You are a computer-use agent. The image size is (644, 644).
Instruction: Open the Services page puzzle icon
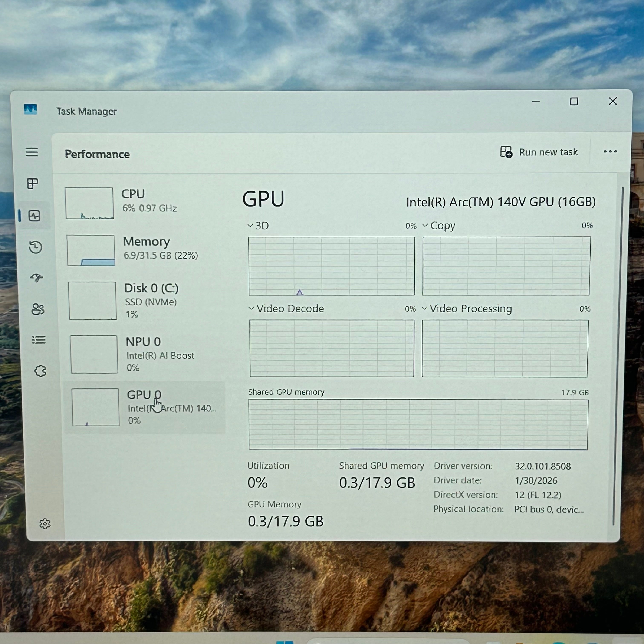pyautogui.click(x=40, y=371)
